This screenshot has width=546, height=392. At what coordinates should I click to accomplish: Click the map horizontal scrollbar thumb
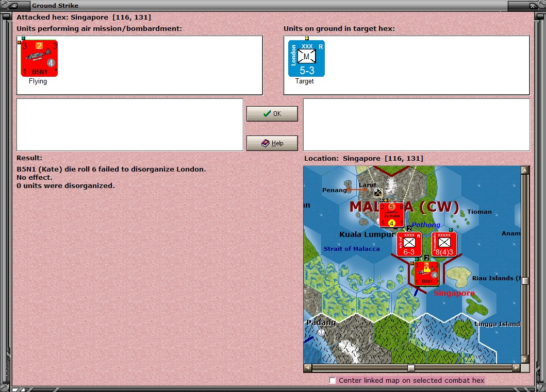[411, 368]
